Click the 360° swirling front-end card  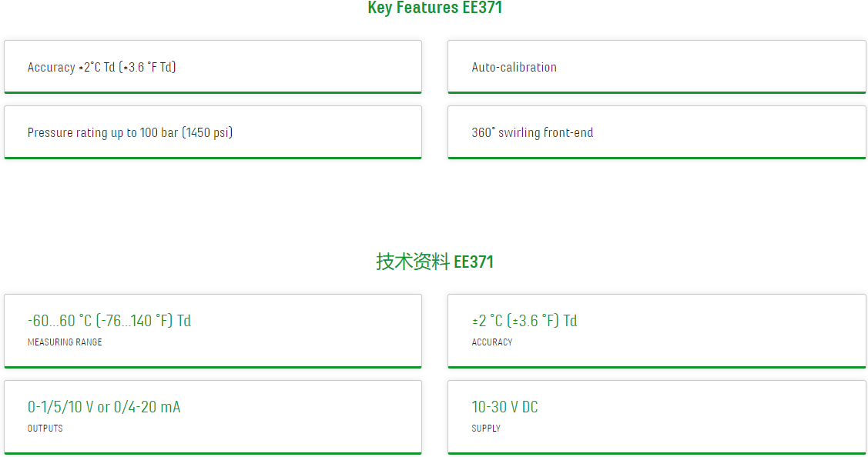656,132
